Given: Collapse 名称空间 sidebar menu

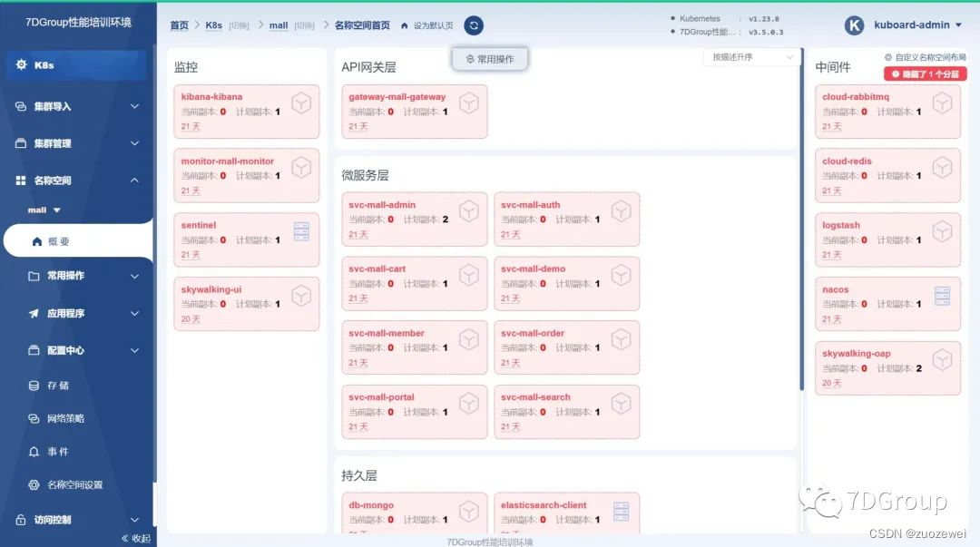Looking at the screenshot, I should tap(77, 180).
